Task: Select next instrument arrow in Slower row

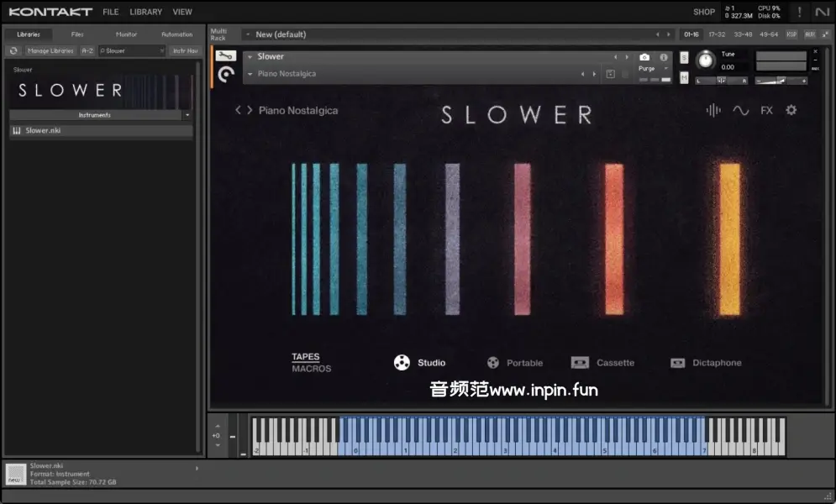Action: pyautogui.click(x=627, y=57)
